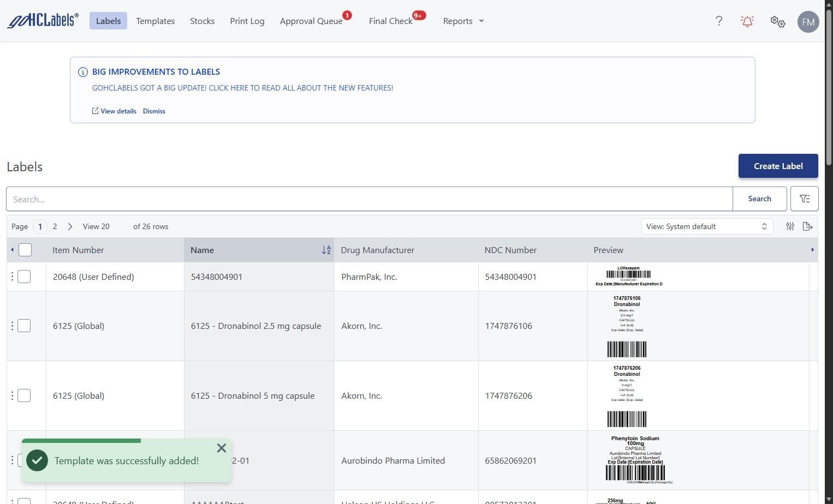Click name 6125 - Dronabinol 5 mg capsule

pyautogui.click(x=253, y=395)
